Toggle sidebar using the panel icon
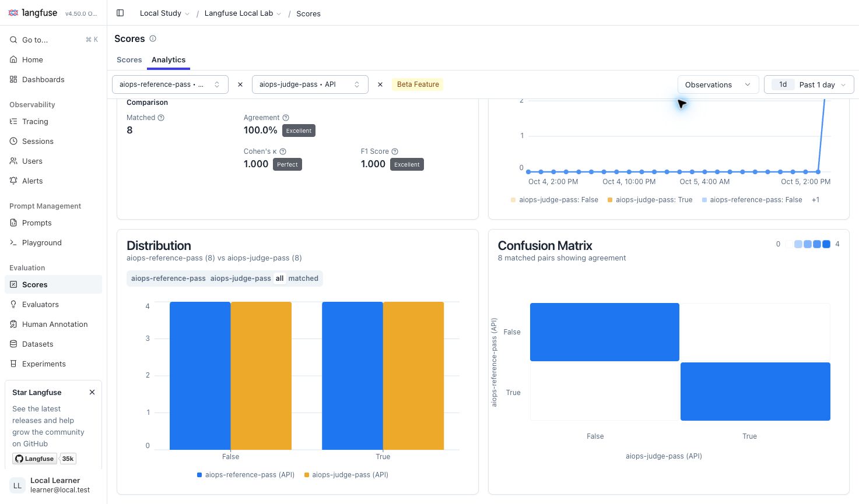The height and width of the screenshot is (504, 859). point(120,13)
